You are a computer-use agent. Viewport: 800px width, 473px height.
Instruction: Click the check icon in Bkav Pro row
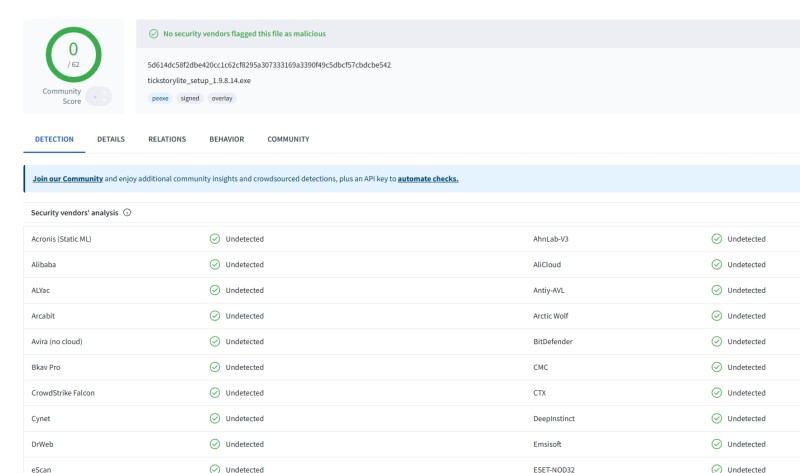215,367
